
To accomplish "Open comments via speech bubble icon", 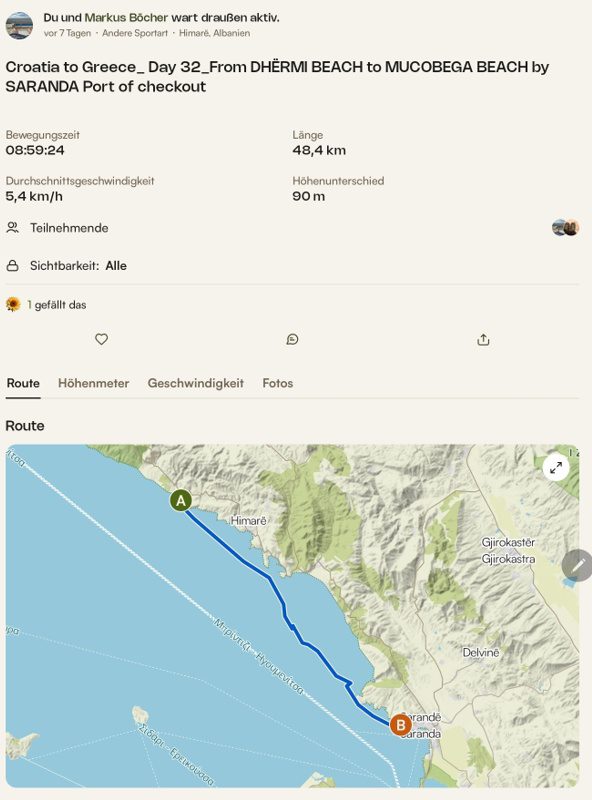I will 292,339.
